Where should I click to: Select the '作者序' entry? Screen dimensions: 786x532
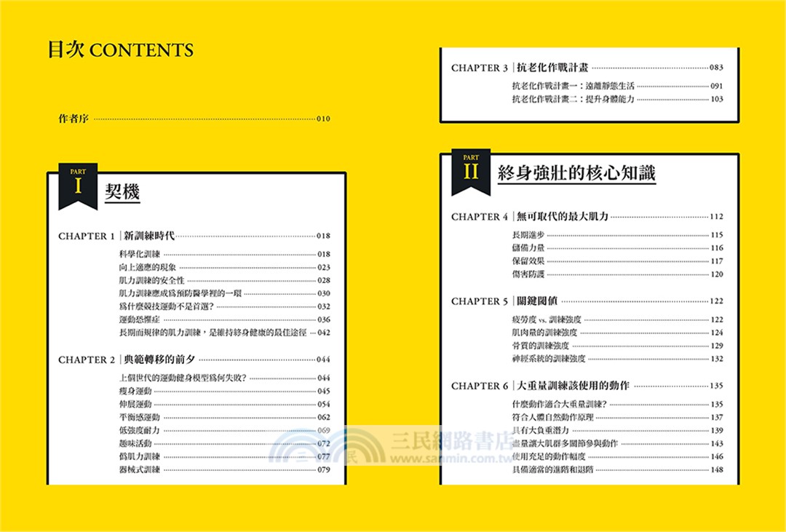coord(194,119)
